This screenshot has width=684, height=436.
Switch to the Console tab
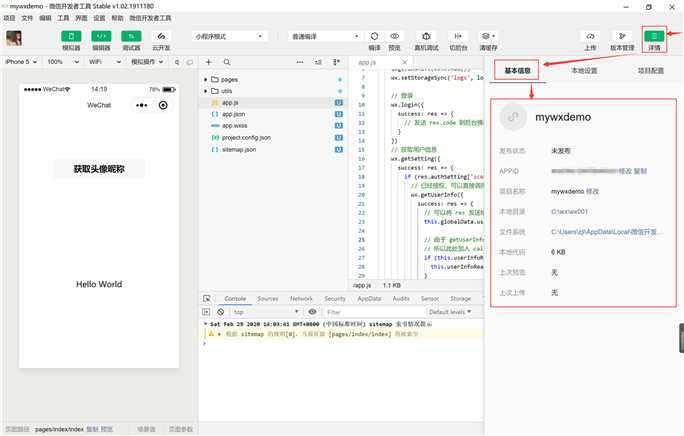[235, 299]
